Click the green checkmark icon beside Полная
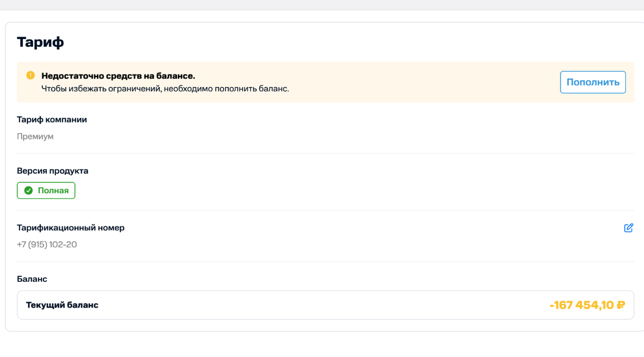The image size is (644, 357). (x=28, y=191)
